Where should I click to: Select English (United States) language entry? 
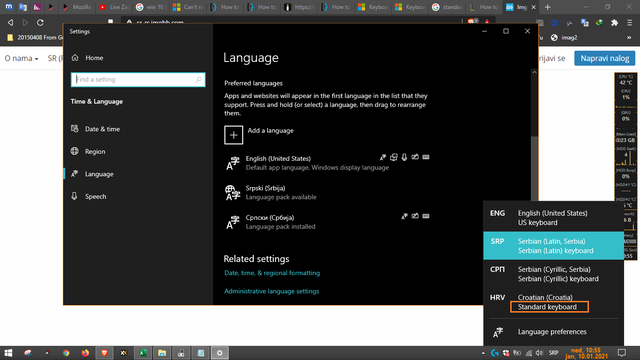coord(327,163)
